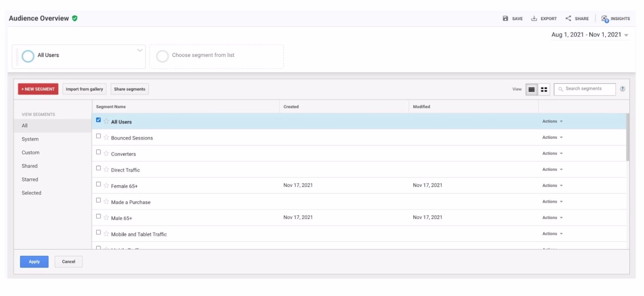Apply the selected segments
This screenshot has height=296, width=644.
34,261
